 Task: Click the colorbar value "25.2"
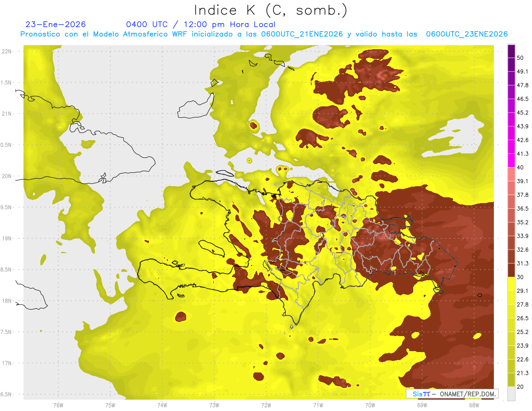[523, 332]
